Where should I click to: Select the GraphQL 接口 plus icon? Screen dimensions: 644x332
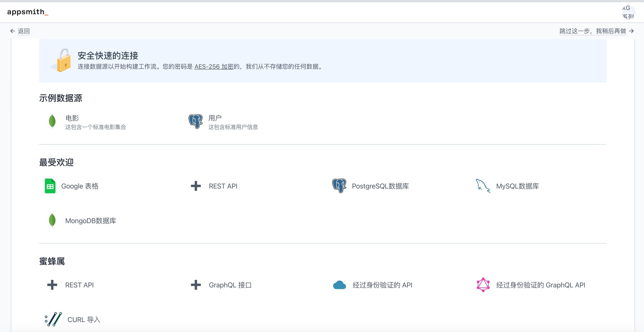[196, 285]
